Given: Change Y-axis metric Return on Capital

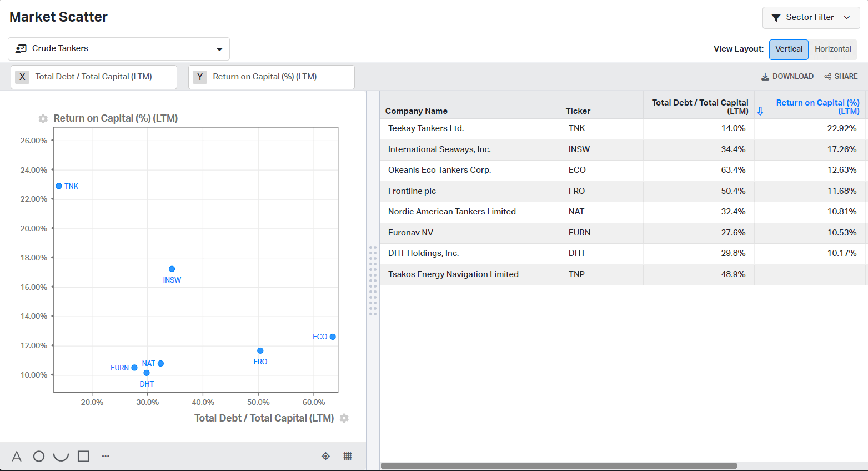Looking at the screenshot, I should (272, 77).
